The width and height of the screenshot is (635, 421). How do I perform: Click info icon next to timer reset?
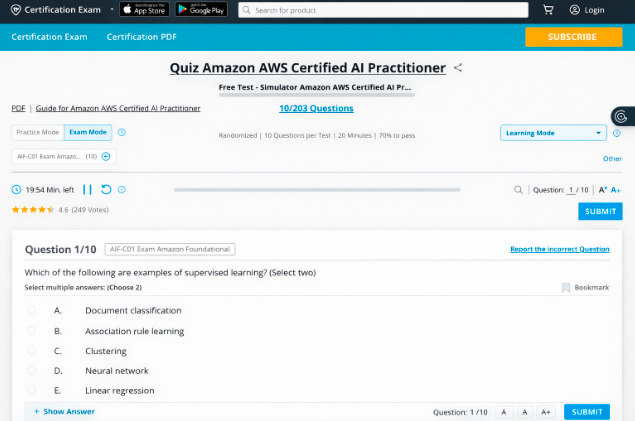click(x=121, y=189)
